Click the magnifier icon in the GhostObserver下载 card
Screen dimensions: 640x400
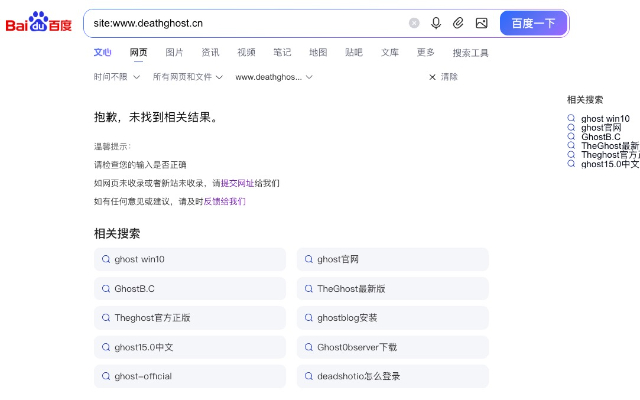309,347
